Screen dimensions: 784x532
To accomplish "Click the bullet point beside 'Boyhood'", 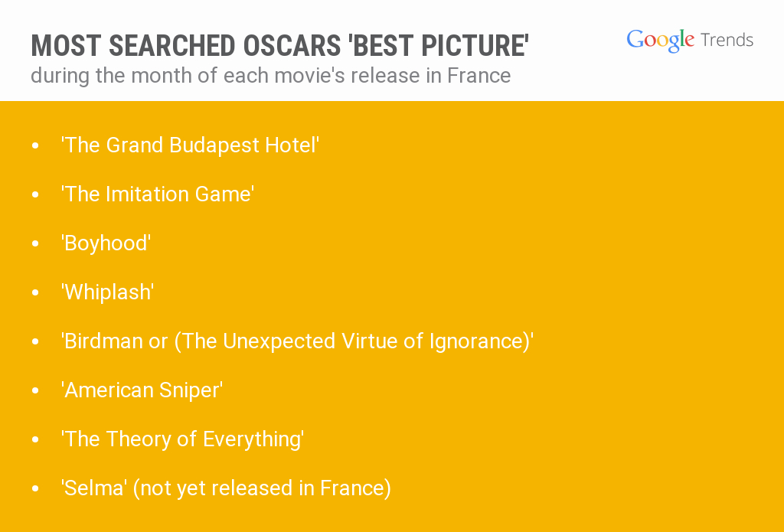I will [35, 243].
